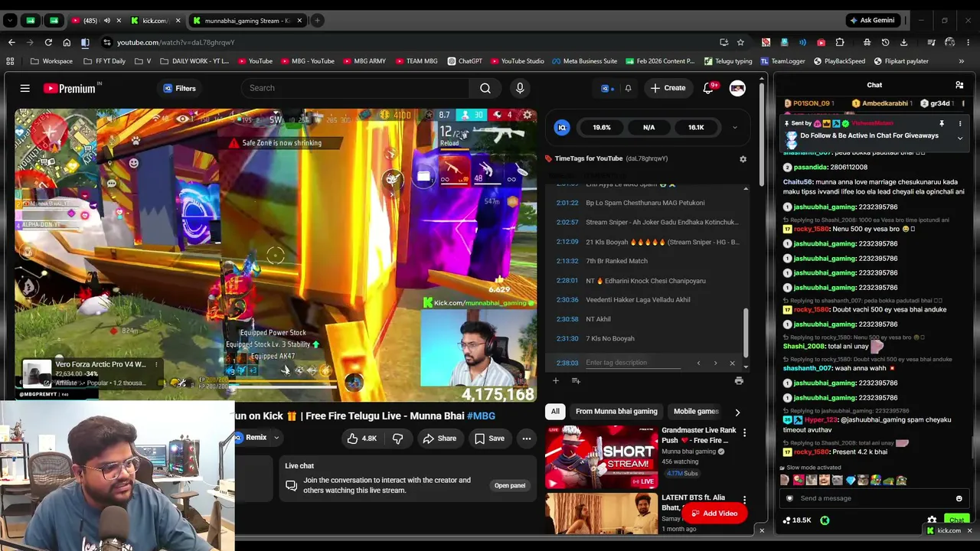Open YouTube notifications bell with 9+ badge

(708, 88)
